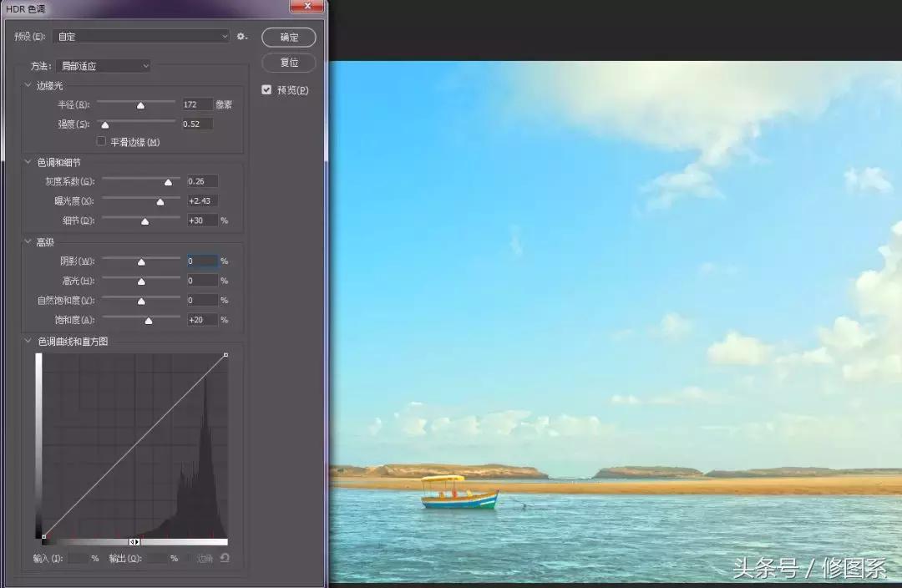The width and height of the screenshot is (902, 588).
Task: Click the boat in the preview image
Action: [459, 493]
